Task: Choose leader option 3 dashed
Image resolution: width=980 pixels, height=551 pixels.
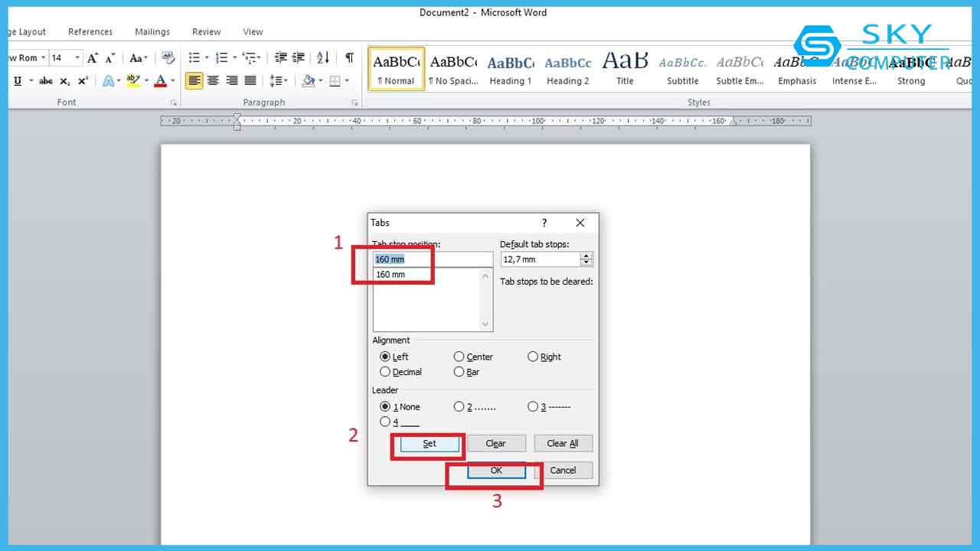Action: click(x=533, y=406)
